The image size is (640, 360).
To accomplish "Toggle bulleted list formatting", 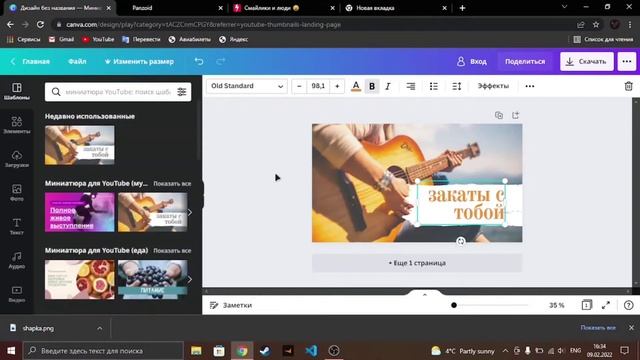I will point(433,86).
